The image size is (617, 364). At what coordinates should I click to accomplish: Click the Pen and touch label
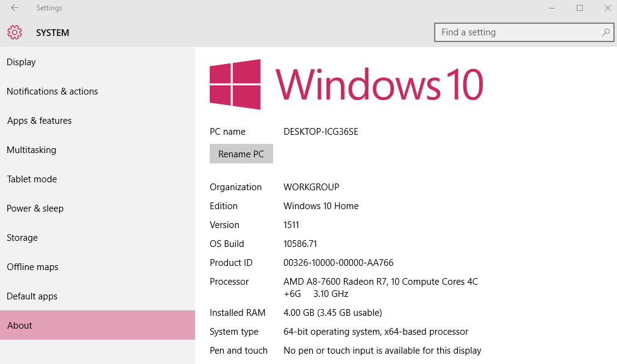(238, 351)
